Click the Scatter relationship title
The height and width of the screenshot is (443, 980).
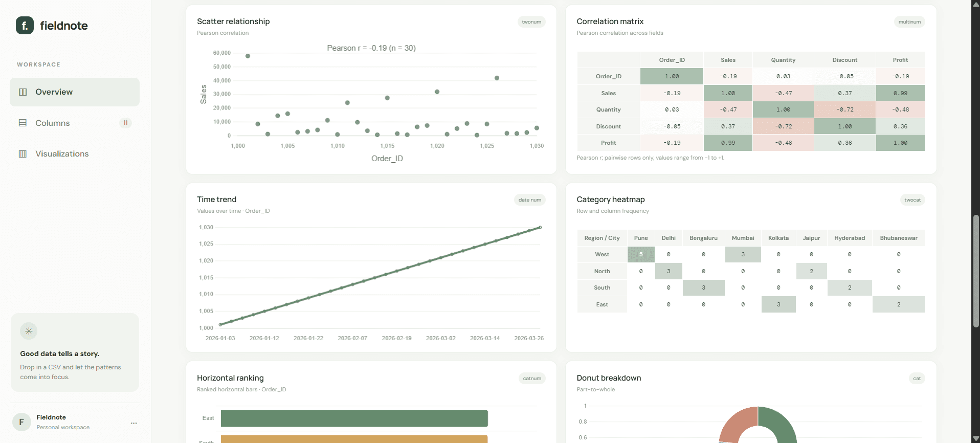(x=233, y=21)
